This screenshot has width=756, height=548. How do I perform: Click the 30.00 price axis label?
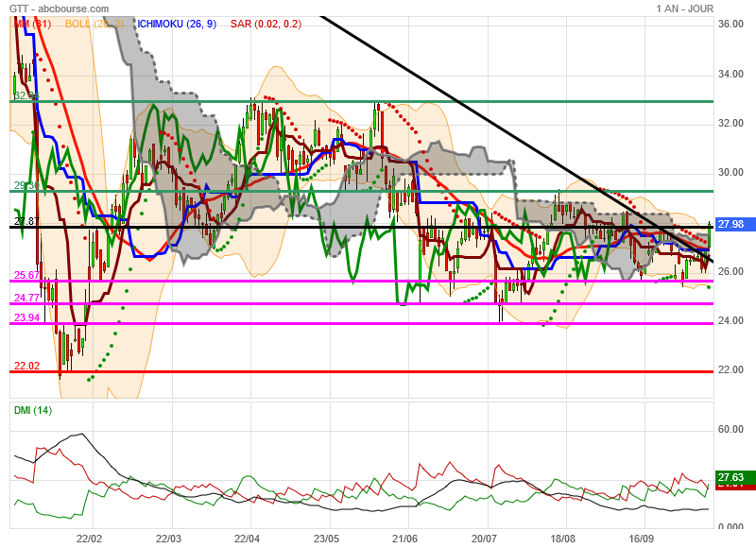730,173
